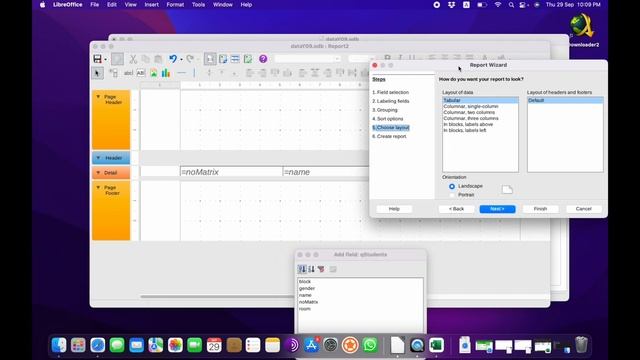Screen dimensions: 640x360
Task: Collapse the Detail section
Action: coord(98,173)
